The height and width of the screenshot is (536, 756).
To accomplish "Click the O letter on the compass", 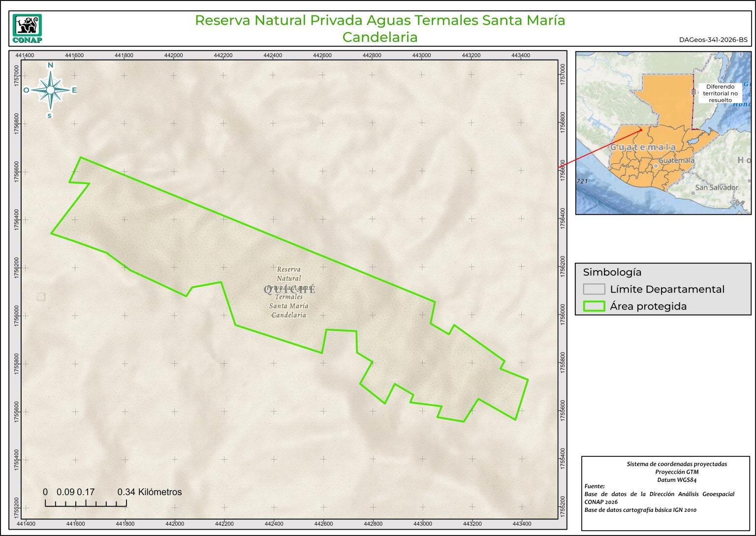I will [26, 90].
